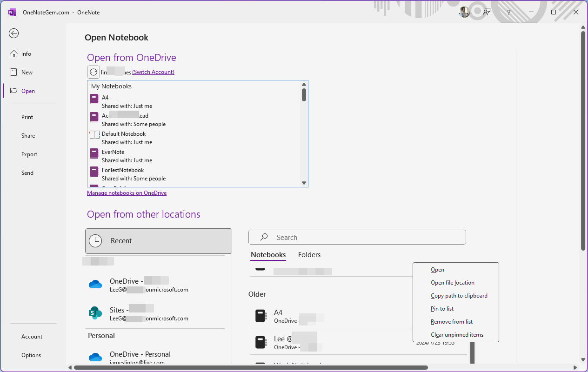Screen dimensions: 588x372
Task: Click the EverNote notebook icon
Action: coord(94,153)
